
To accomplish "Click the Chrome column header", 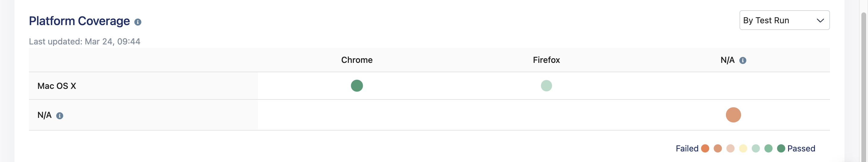I will tap(356, 60).
